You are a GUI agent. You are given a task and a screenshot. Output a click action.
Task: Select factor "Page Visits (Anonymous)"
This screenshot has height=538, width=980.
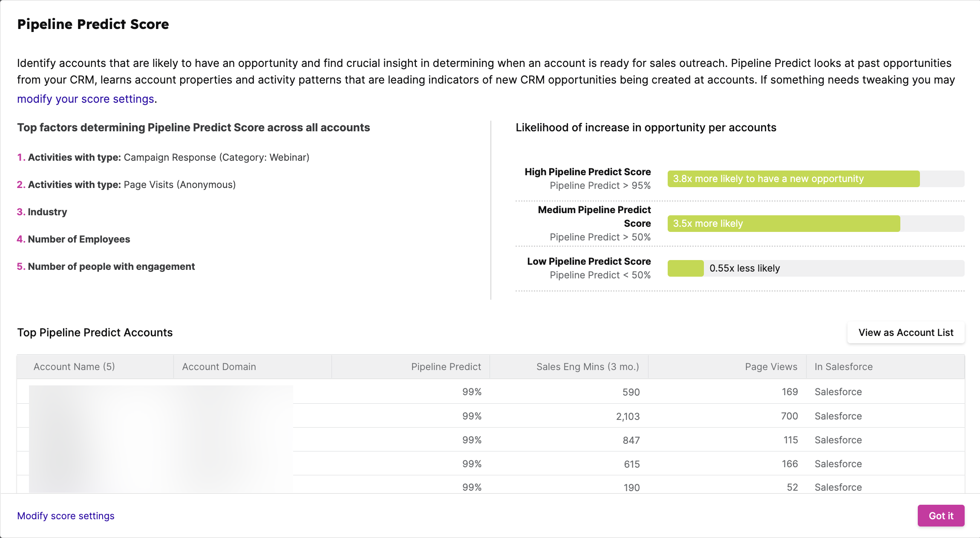pos(179,184)
